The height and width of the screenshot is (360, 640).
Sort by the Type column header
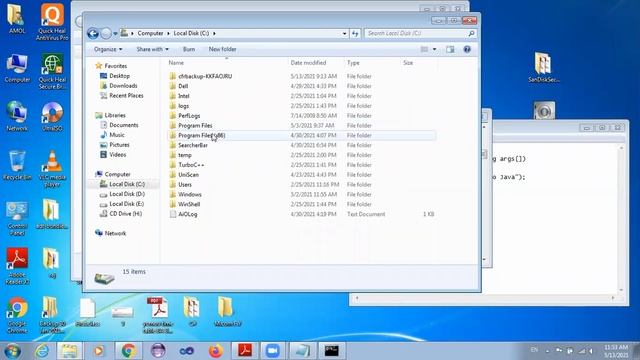(353, 63)
